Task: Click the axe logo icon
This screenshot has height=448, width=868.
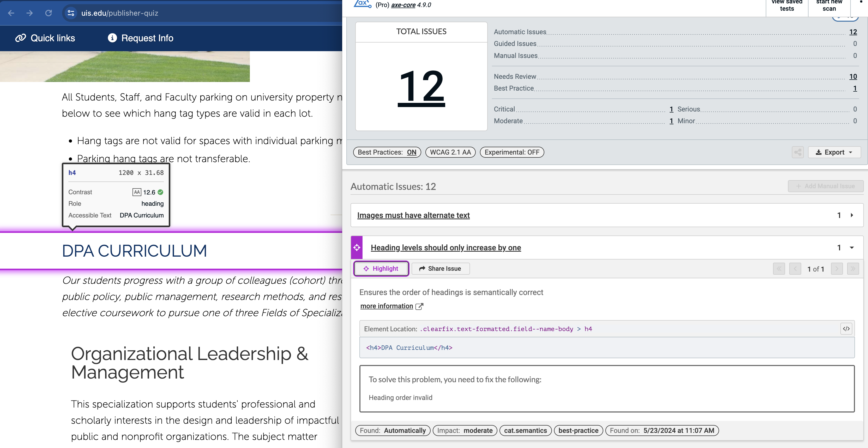Action: (x=362, y=4)
